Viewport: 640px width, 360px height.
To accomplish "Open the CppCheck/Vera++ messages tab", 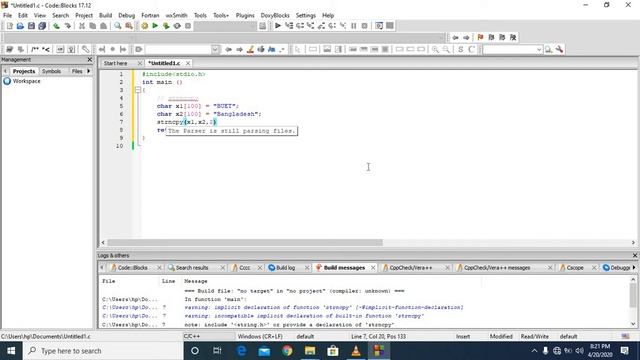I will (x=497, y=268).
